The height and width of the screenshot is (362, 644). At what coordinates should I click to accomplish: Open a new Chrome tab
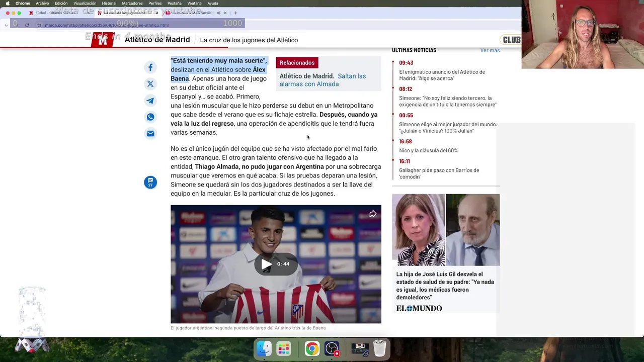click(x=235, y=13)
